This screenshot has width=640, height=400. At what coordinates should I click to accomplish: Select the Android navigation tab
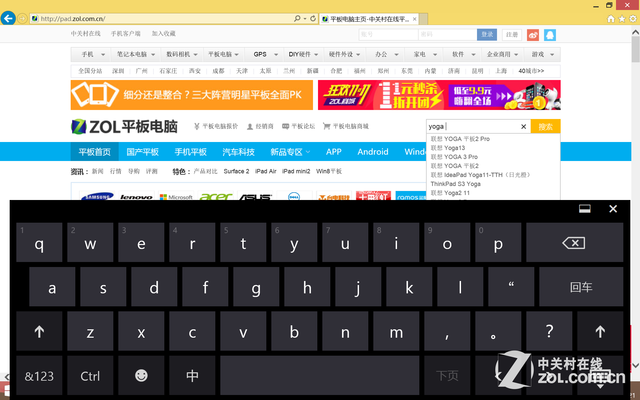[372, 152]
